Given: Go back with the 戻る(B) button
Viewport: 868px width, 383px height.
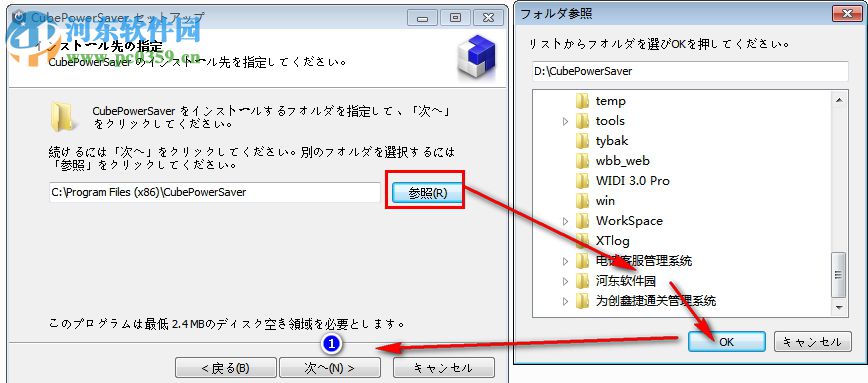Looking at the screenshot, I should click(225, 368).
